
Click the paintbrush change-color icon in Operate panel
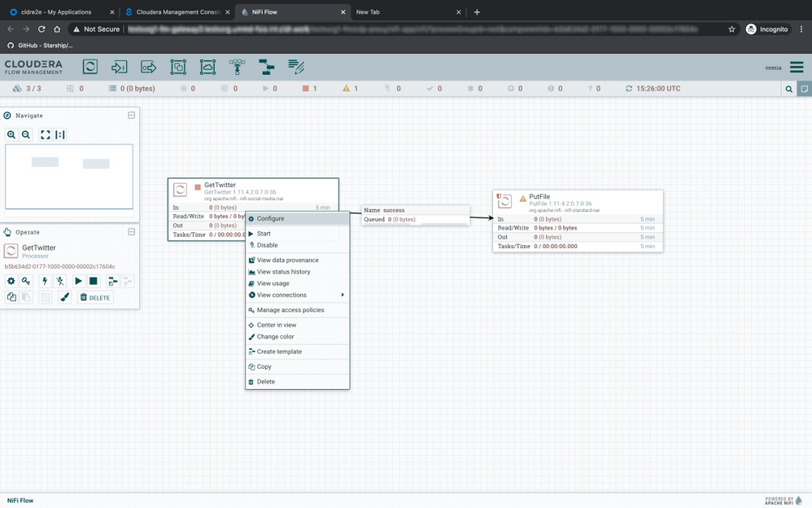64,297
